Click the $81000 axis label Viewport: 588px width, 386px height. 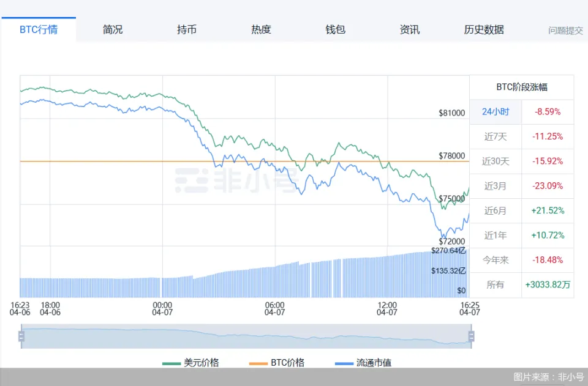452,113
